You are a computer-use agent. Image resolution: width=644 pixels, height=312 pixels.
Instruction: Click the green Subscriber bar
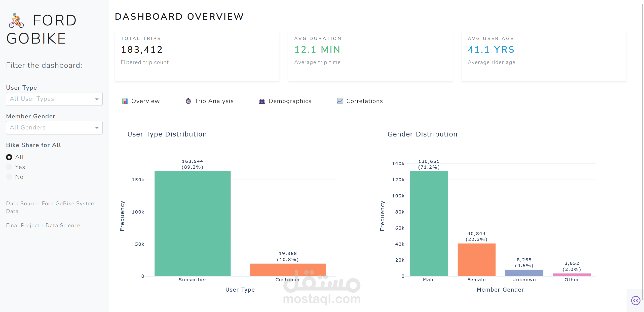193,224
